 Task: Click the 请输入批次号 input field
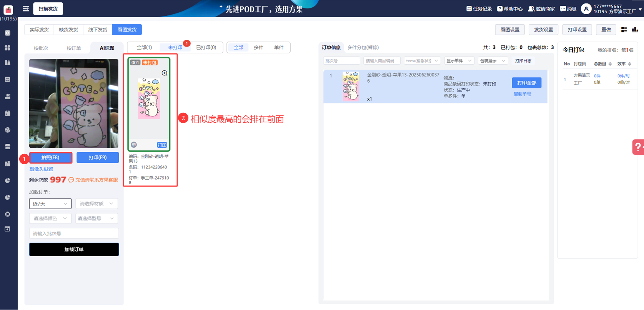pos(74,233)
